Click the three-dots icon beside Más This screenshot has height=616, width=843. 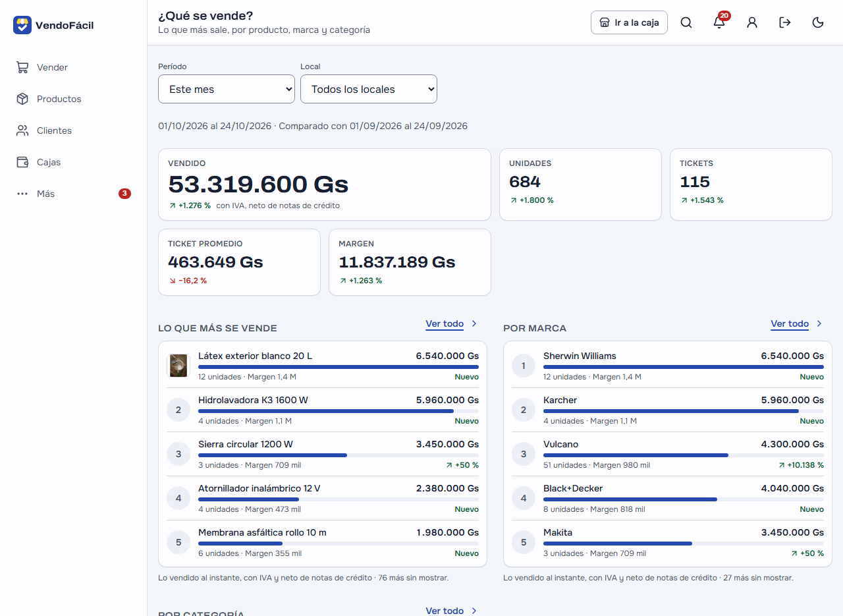tap(22, 194)
